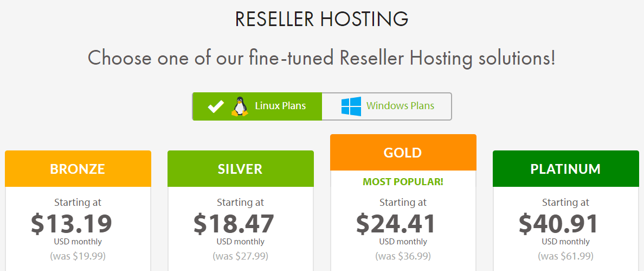Viewport: 644px width, 271px height.
Task: Click the $40.91 Platinum price
Action: click(558, 223)
